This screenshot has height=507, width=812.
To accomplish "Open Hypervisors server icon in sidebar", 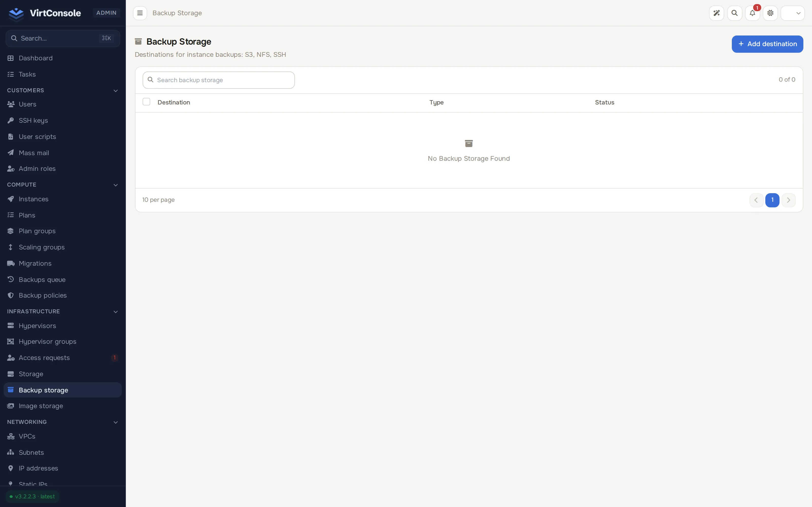I will [x=11, y=325].
